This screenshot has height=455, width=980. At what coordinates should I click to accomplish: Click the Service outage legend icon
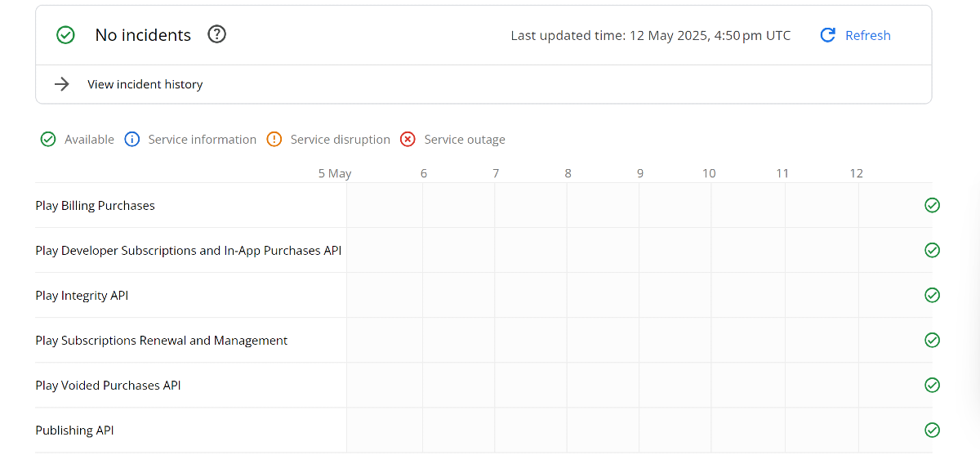pyautogui.click(x=408, y=140)
